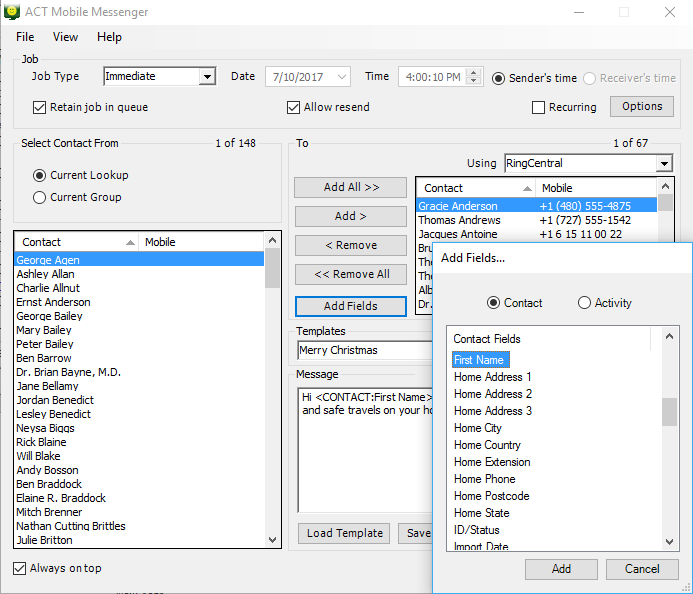
Task: Sort source list by Contact column header
Action: pos(77,242)
